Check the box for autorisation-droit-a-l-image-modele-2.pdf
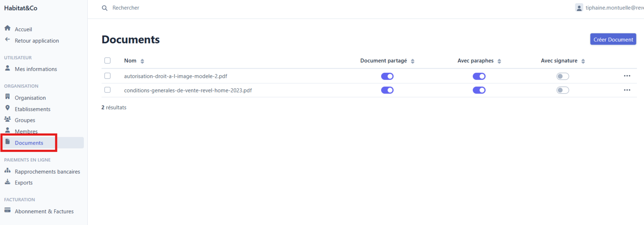644x225 pixels. [107, 76]
